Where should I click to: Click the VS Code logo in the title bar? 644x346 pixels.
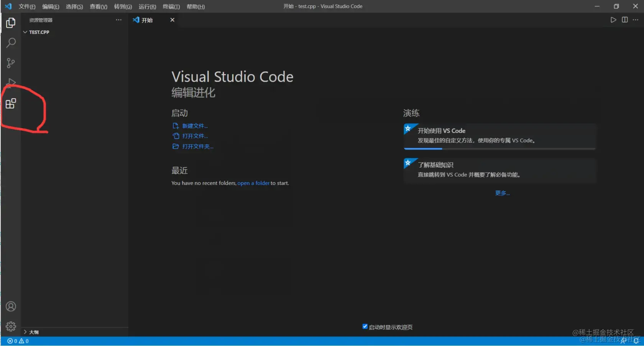pyautogui.click(x=8, y=6)
